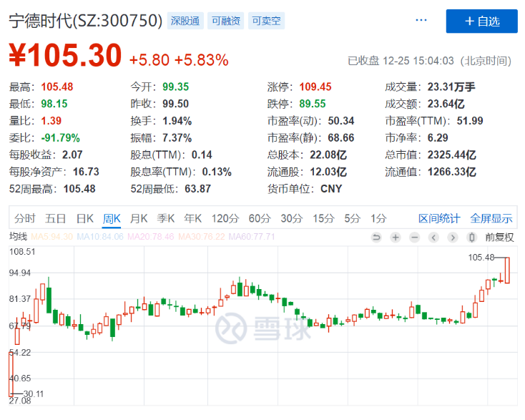Click the percent change +5.83%

coord(202,60)
